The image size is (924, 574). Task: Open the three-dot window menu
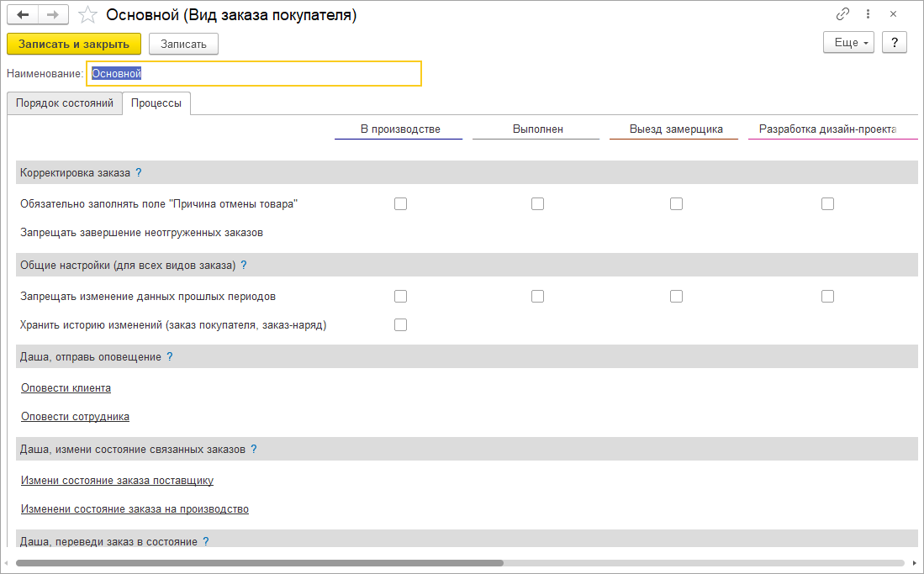tap(868, 14)
